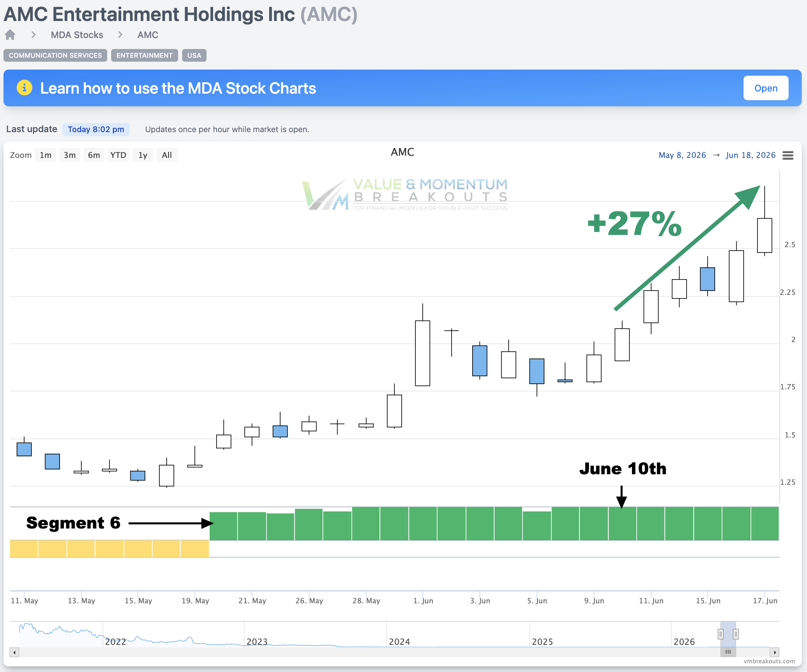Click the 2025 label in navigator
The image size is (807, 672).
point(542,642)
